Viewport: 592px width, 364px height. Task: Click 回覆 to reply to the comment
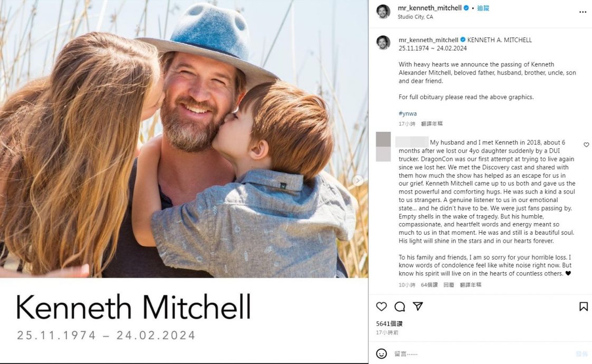coord(448,285)
